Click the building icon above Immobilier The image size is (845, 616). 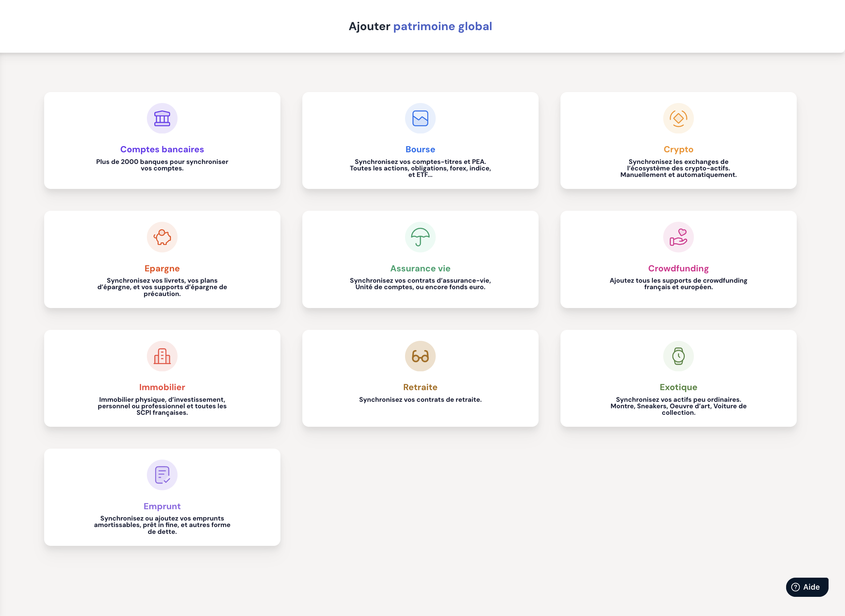coord(162,356)
